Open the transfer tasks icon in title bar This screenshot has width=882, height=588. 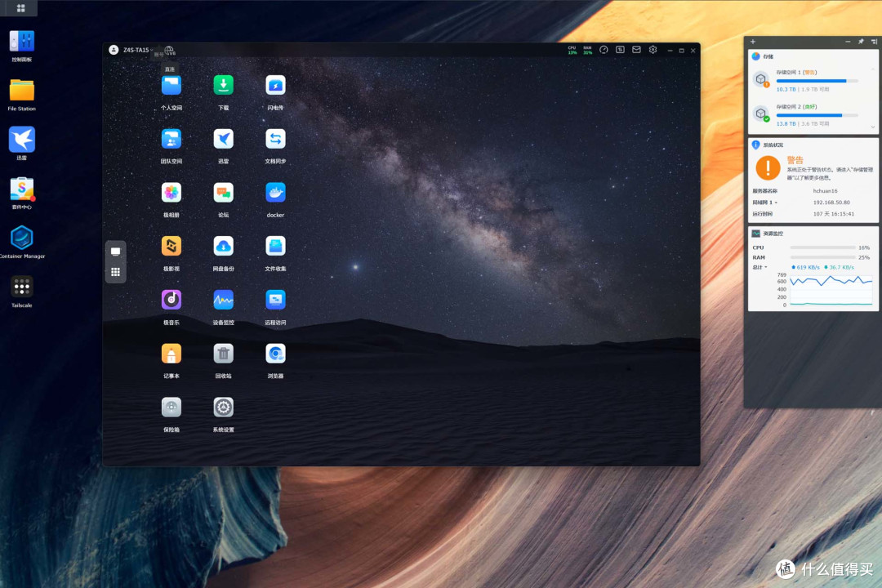pyautogui.click(x=620, y=50)
